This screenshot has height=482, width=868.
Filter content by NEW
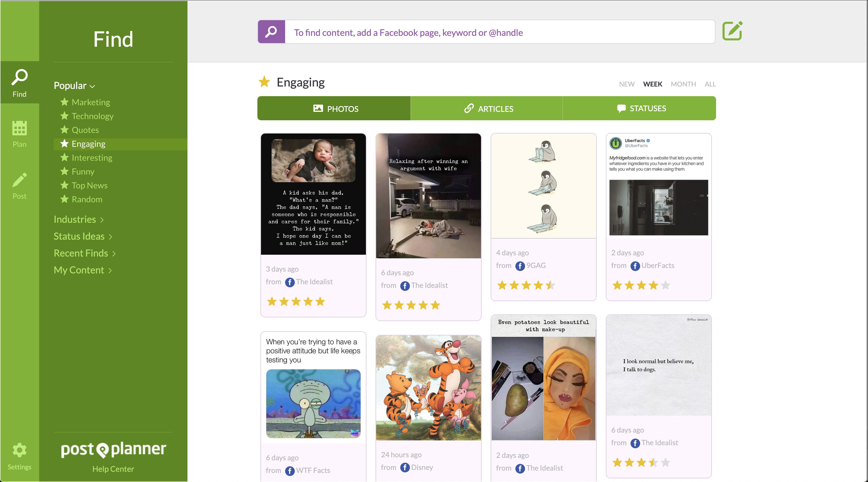click(x=627, y=84)
